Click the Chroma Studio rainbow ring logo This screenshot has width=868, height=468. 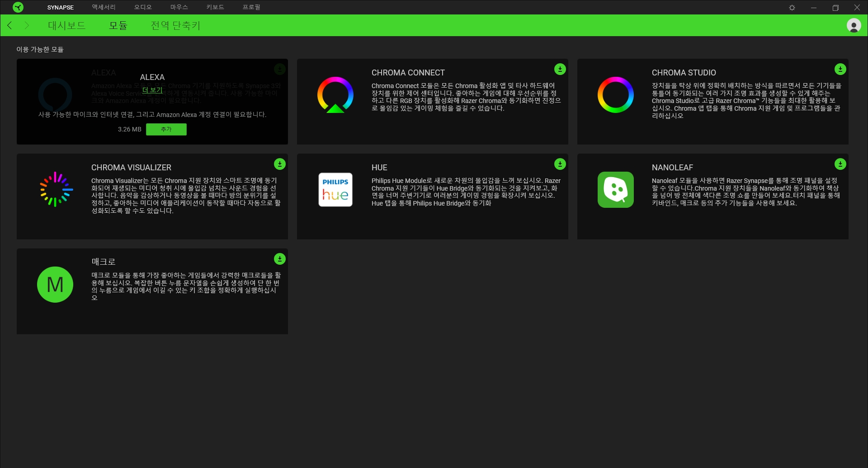[616, 95]
